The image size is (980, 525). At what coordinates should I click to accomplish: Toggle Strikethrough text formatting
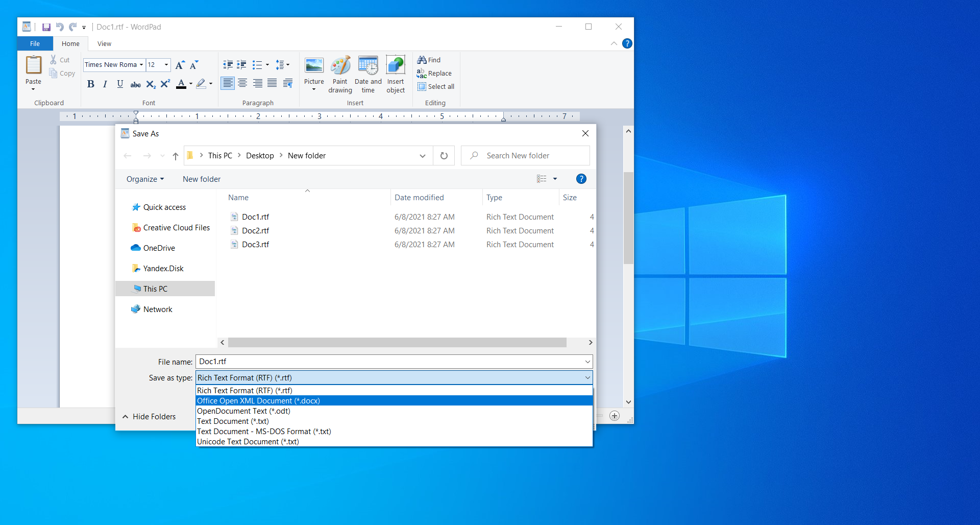pos(135,84)
